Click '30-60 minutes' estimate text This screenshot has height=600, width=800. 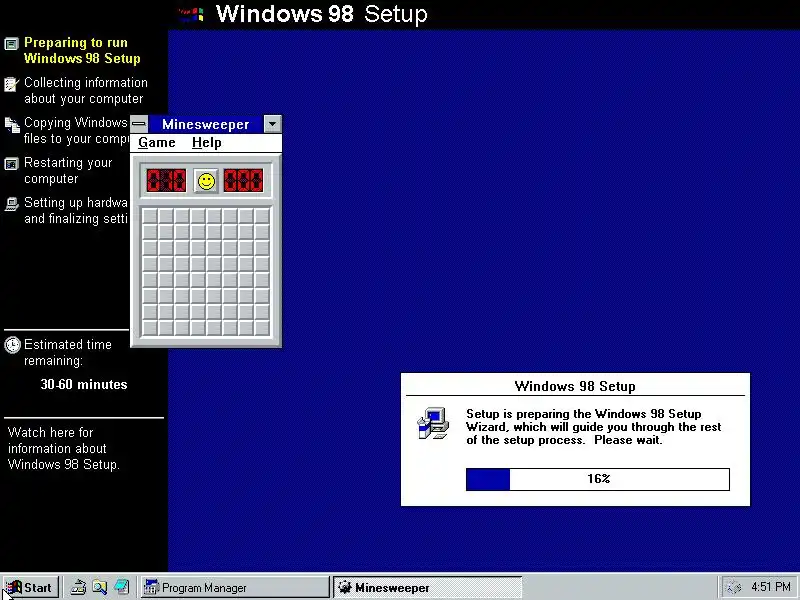click(84, 384)
